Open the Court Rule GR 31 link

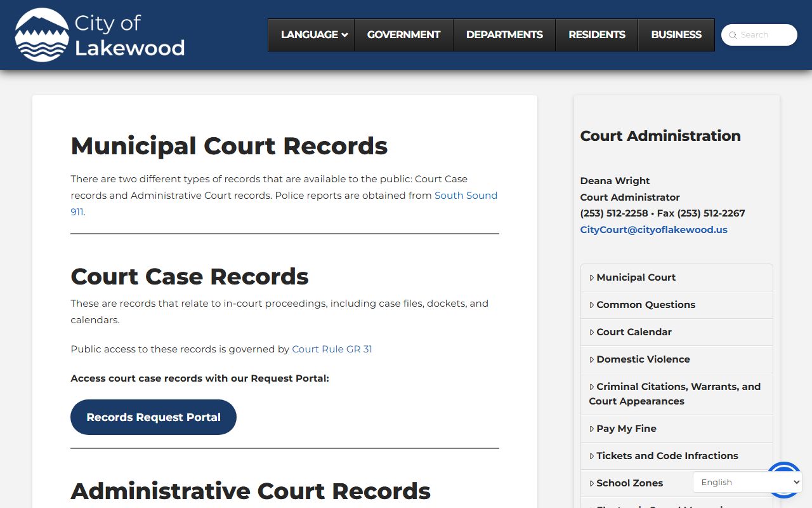click(332, 349)
